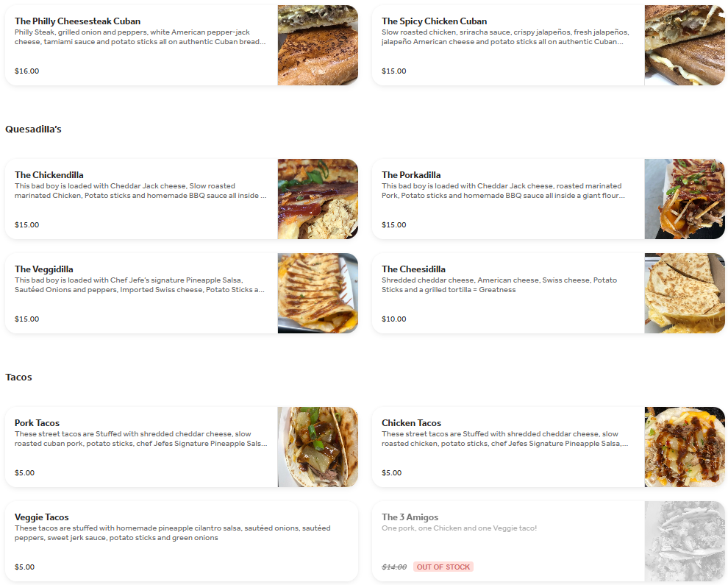Select The Spicy Chicken Cuban title
The height and width of the screenshot is (585, 728).
coord(434,21)
